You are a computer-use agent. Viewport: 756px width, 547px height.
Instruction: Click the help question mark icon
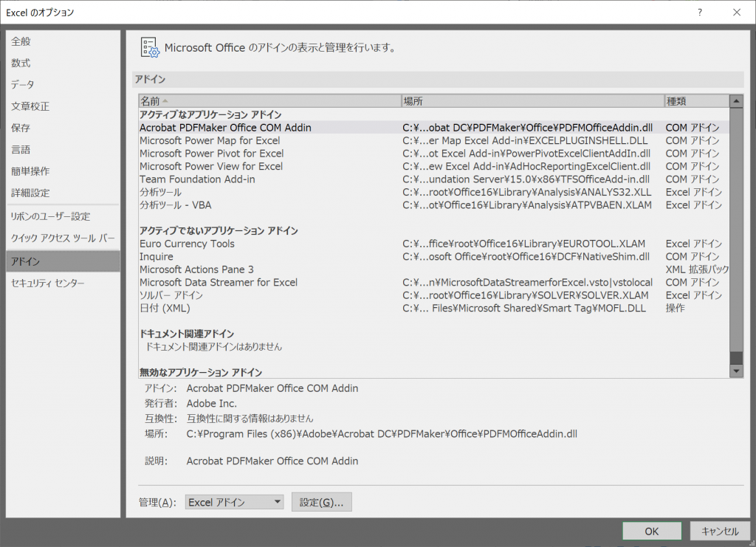click(698, 13)
